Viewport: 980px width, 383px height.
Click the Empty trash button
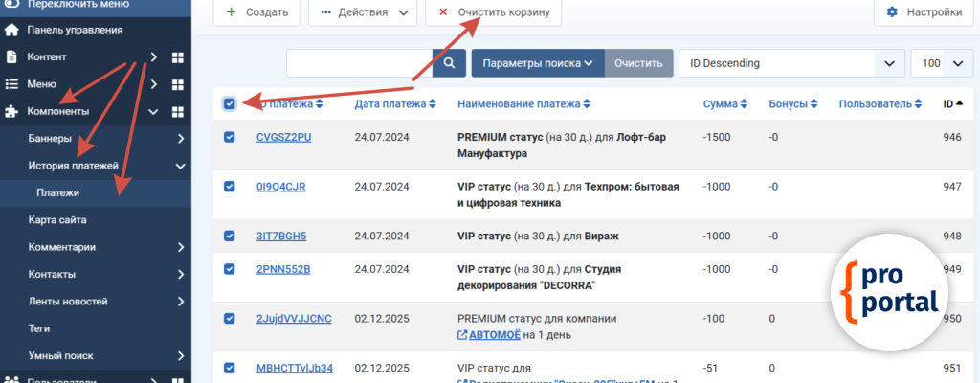pyautogui.click(x=494, y=12)
